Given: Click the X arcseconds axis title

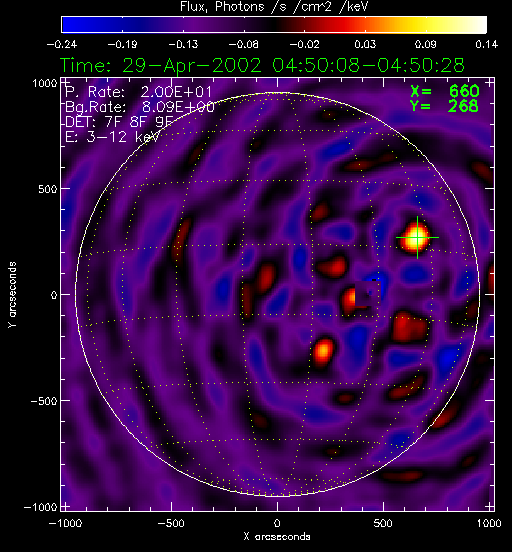Looking at the screenshot, I should click(x=277, y=537).
